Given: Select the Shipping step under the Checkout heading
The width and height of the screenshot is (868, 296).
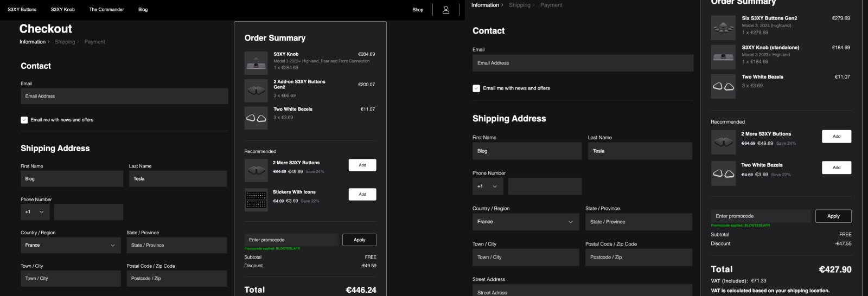Looking at the screenshot, I should pos(65,42).
